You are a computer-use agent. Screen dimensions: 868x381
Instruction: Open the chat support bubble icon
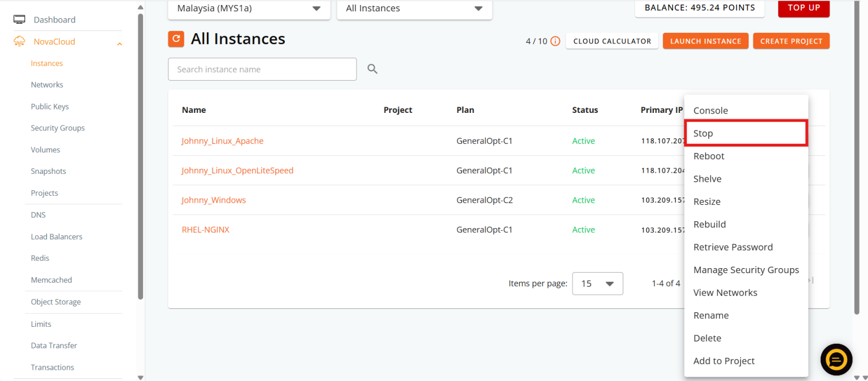point(836,360)
